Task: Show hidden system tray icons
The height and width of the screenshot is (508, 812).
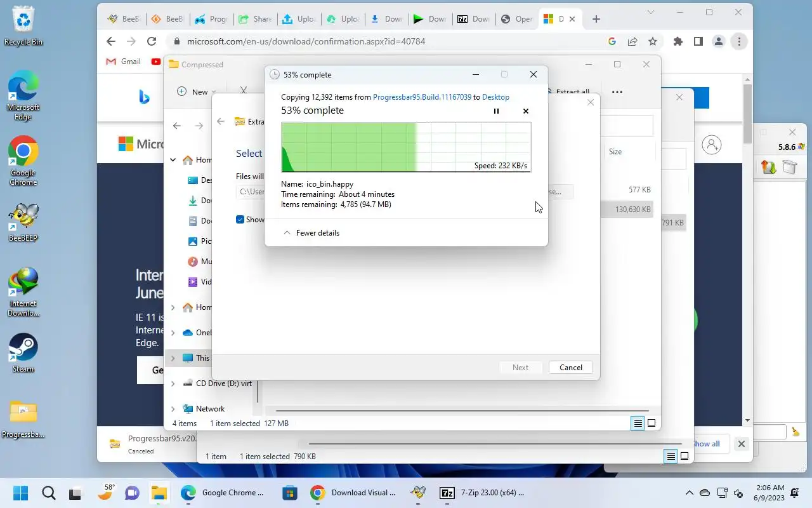Action: click(x=689, y=493)
